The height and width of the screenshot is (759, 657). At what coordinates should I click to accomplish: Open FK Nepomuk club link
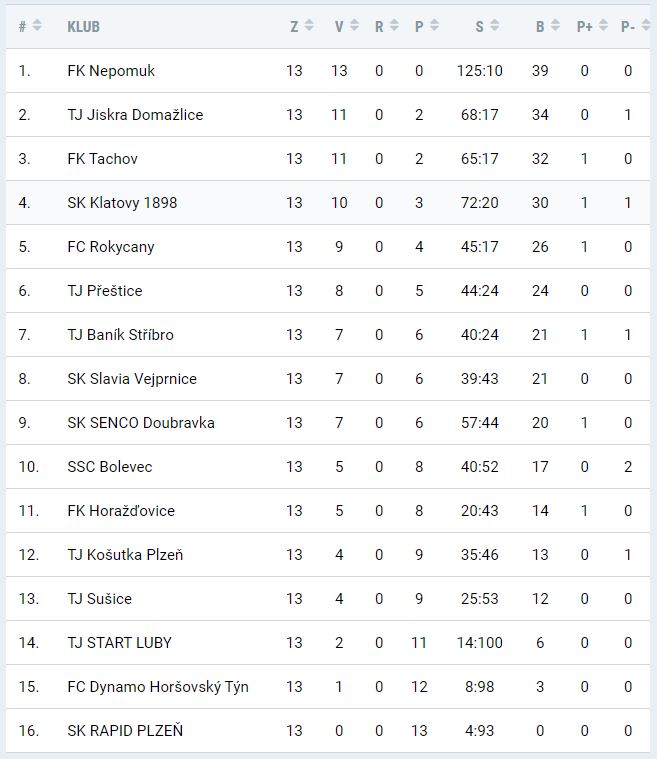111,71
